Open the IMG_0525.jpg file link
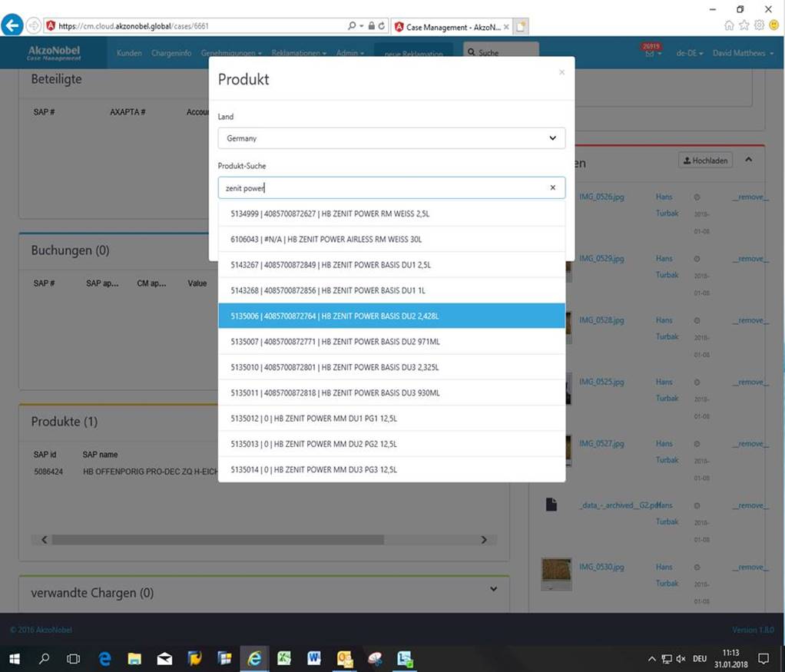This screenshot has width=785, height=672. click(601, 382)
